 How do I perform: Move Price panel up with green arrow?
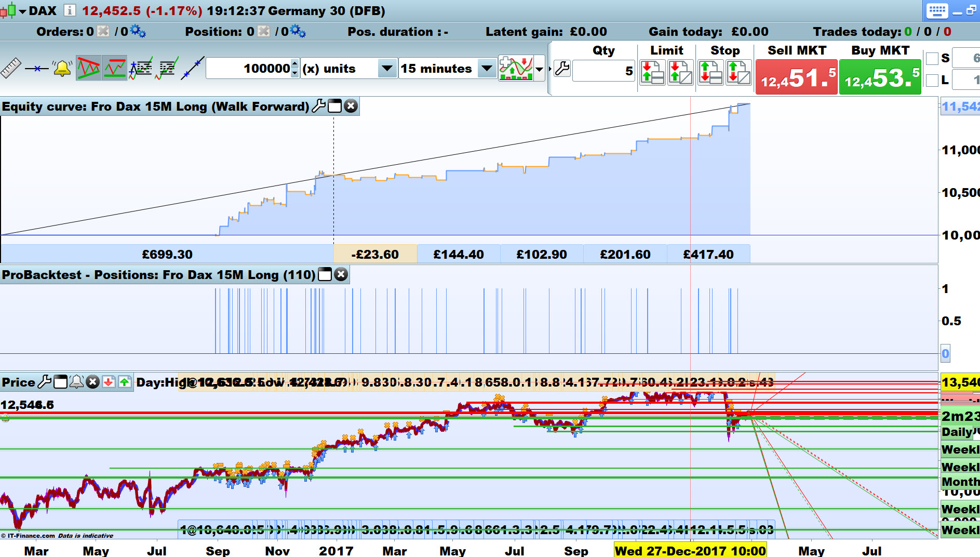(125, 382)
